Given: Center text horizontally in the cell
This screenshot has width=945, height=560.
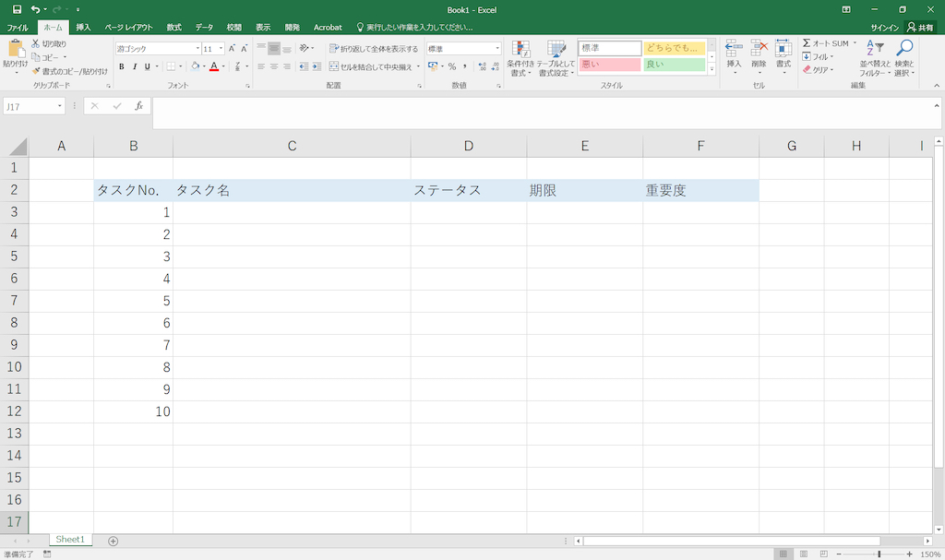Looking at the screenshot, I should [x=274, y=66].
